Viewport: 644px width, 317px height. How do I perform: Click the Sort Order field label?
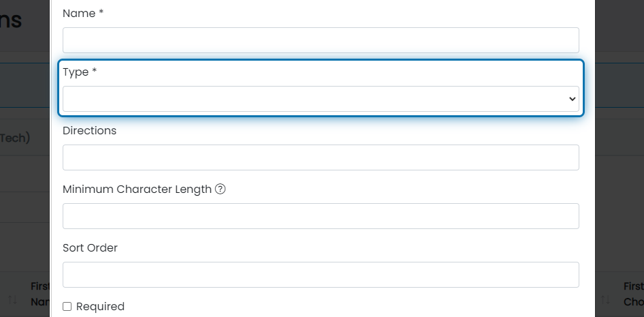90,248
